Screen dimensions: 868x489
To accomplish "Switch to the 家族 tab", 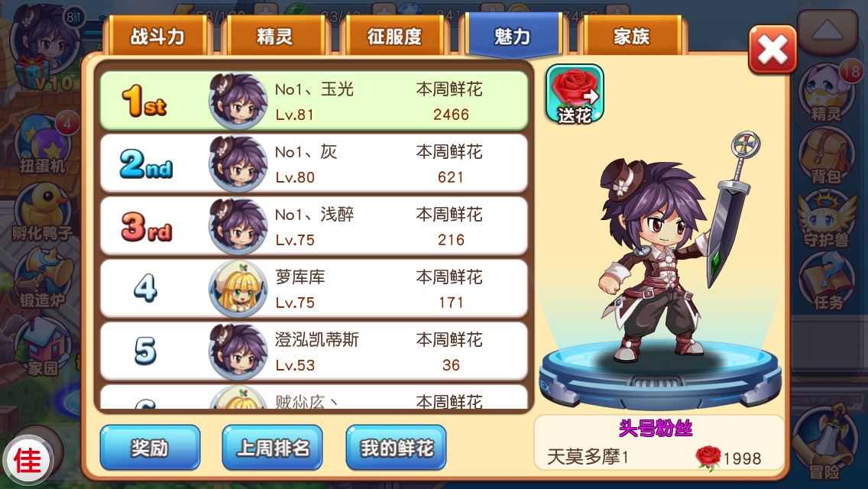I will (630, 36).
